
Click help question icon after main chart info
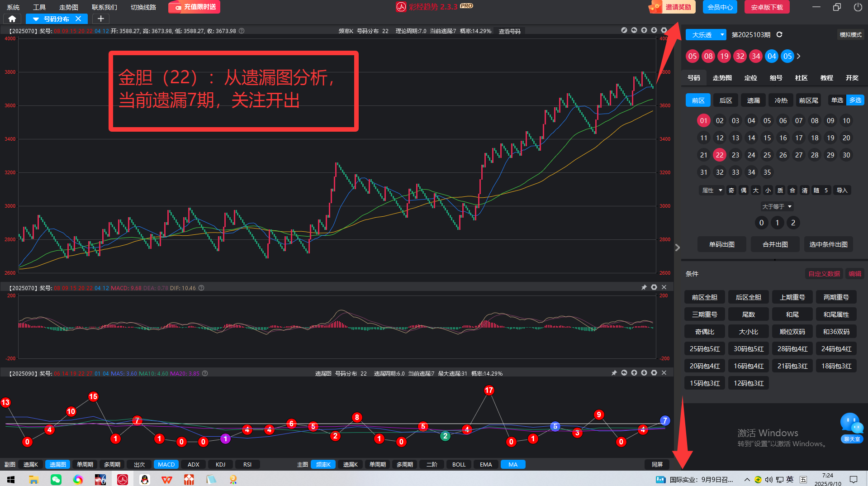pos(242,31)
